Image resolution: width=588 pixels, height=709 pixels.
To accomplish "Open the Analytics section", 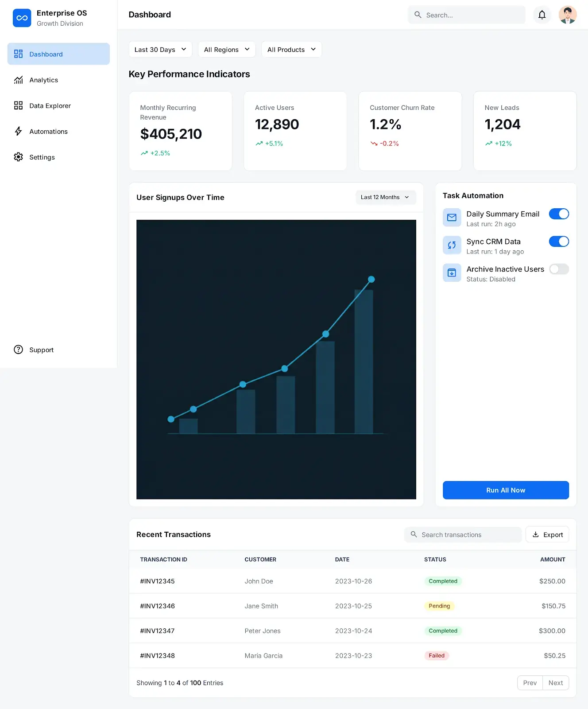I will (x=58, y=80).
